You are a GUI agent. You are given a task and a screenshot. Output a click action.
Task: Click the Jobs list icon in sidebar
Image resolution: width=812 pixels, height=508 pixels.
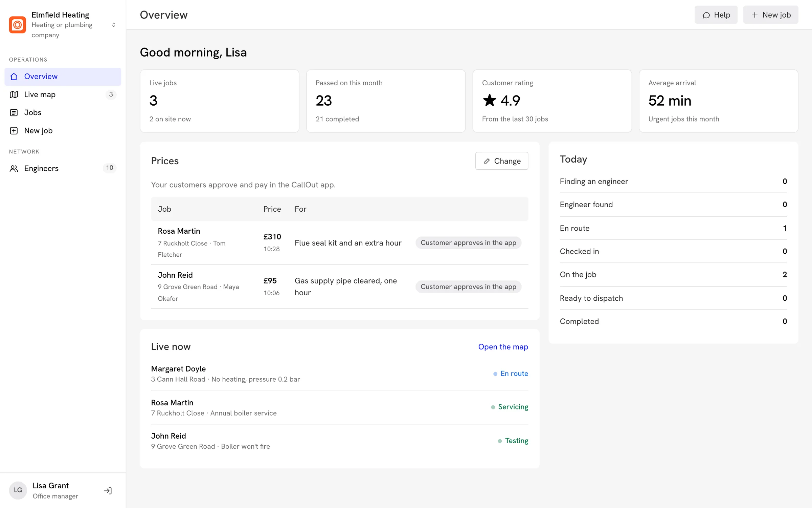(14, 113)
